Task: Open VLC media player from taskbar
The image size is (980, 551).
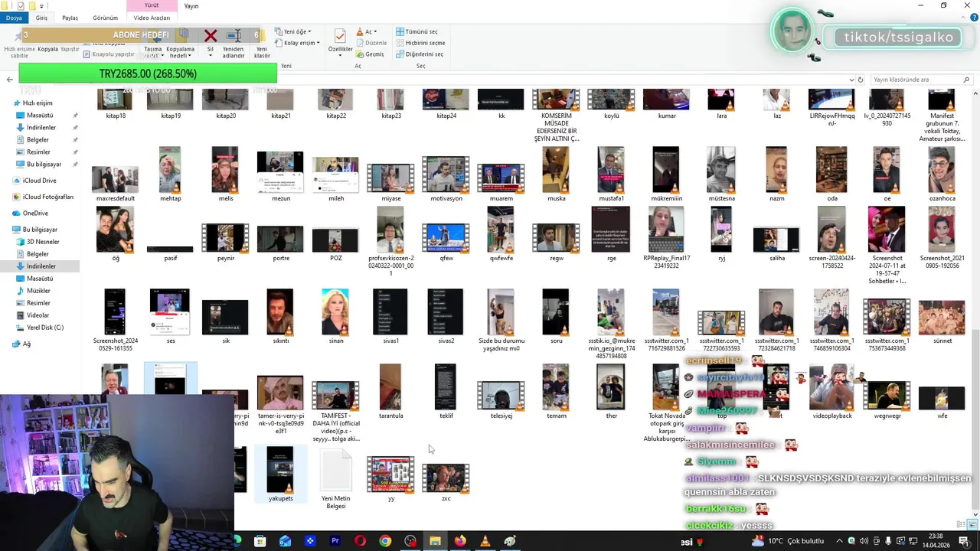Action: coord(485,541)
